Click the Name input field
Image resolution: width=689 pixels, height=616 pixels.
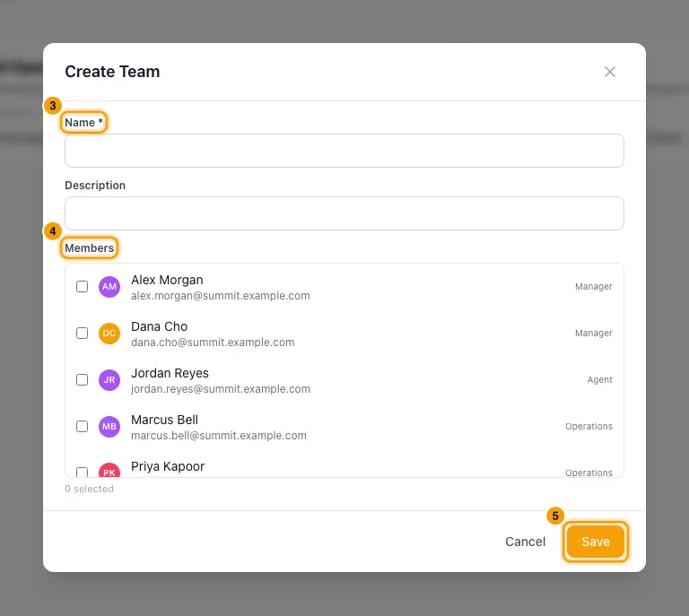coord(344,151)
